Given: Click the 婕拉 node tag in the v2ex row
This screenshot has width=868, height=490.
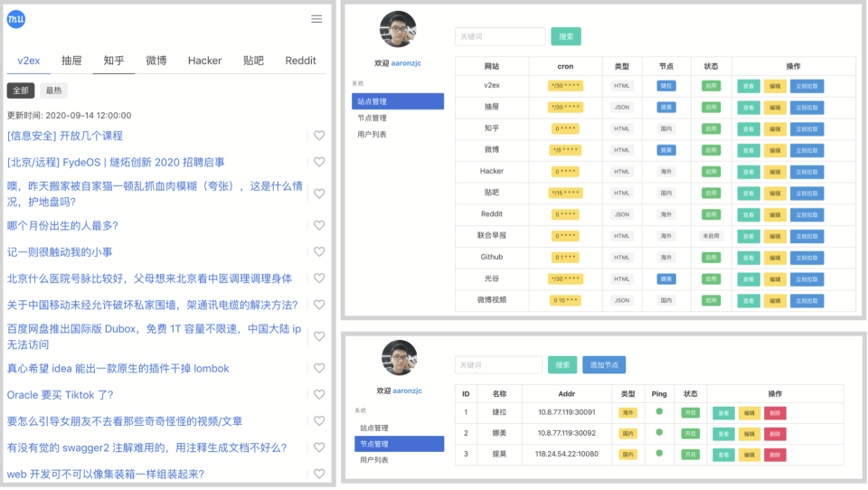Looking at the screenshot, I should pos(666,86).
